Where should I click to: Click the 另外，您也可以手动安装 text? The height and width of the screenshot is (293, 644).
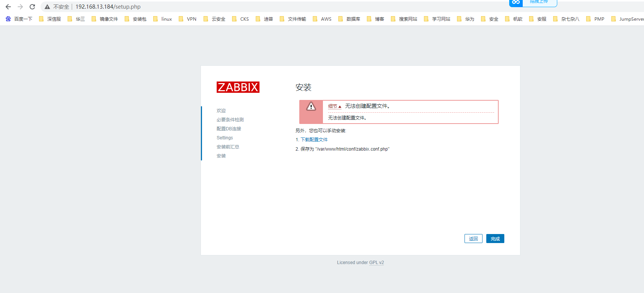point(321,131)
